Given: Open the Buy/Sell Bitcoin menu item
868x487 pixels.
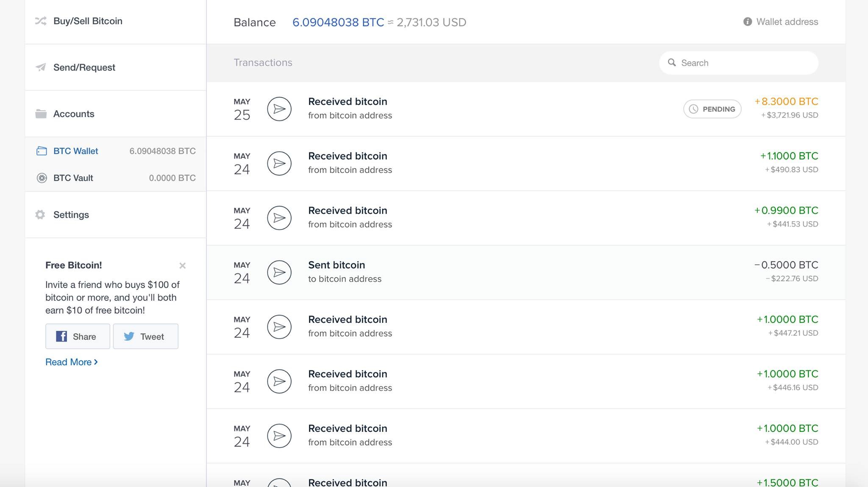Looking at the screenshot, I should pyautogui.click(x=88, y=21).
